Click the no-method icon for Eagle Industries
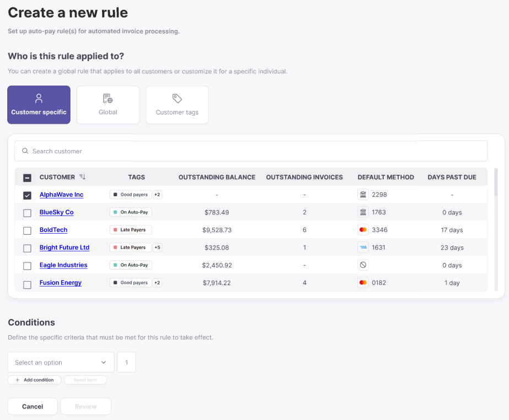The height and width of the screenshot is (420, 509). [x=363, y=265]
